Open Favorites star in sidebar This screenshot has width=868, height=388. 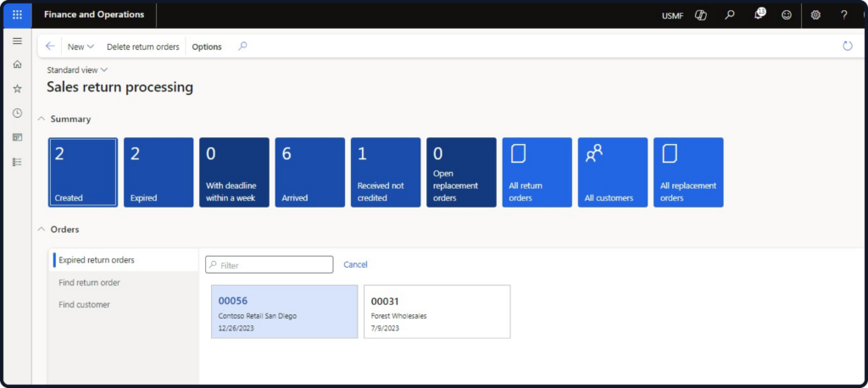(17, 89)
